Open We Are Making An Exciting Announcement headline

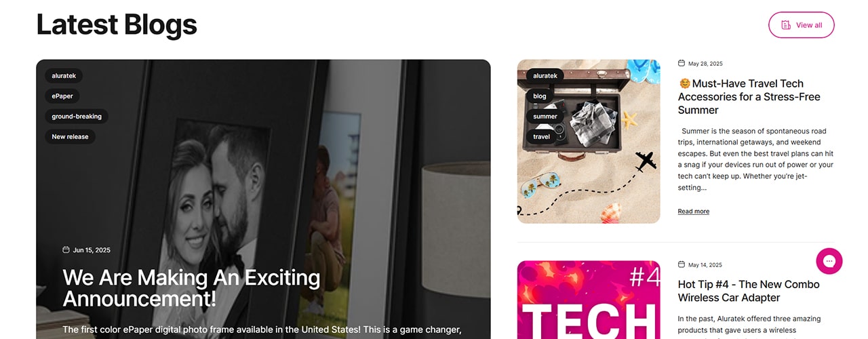[191, 287]
